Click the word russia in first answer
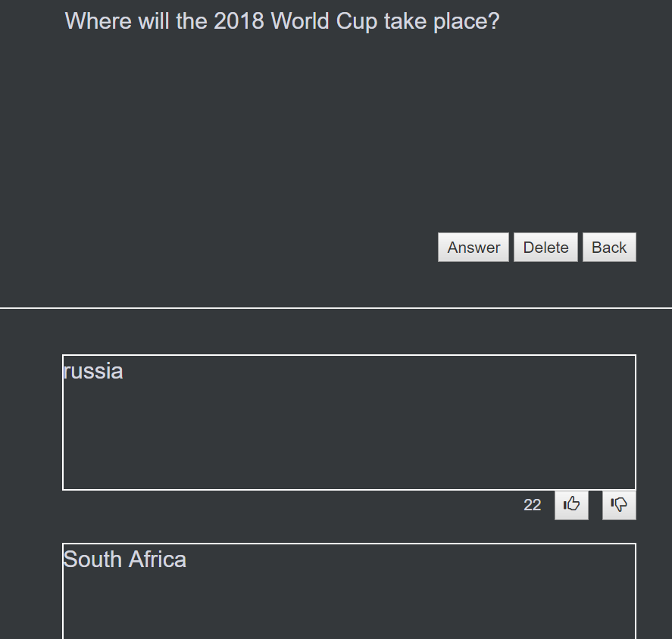 [x=93, y=371]
